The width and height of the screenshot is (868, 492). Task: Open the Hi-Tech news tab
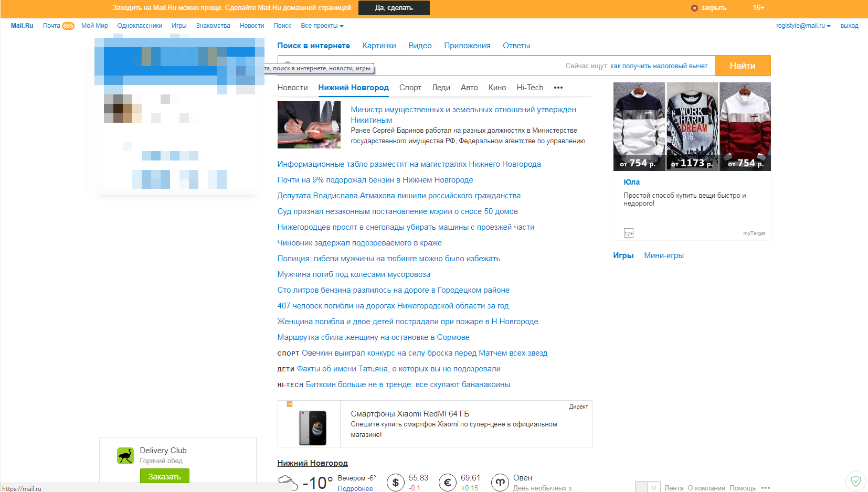(530, 88)
